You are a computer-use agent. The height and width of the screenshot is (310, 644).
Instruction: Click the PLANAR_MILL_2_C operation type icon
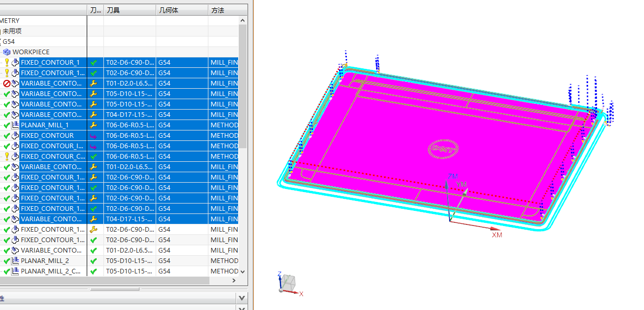click(x=15, y=271)
